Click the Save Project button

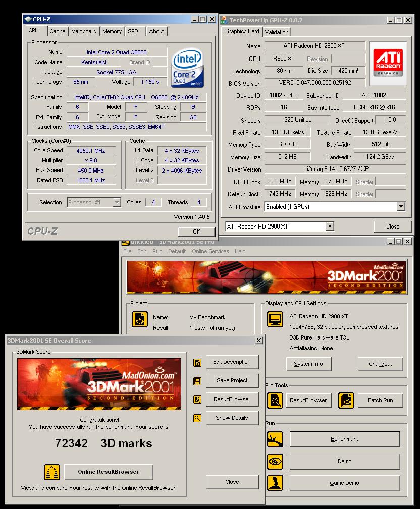coord(232,380)
